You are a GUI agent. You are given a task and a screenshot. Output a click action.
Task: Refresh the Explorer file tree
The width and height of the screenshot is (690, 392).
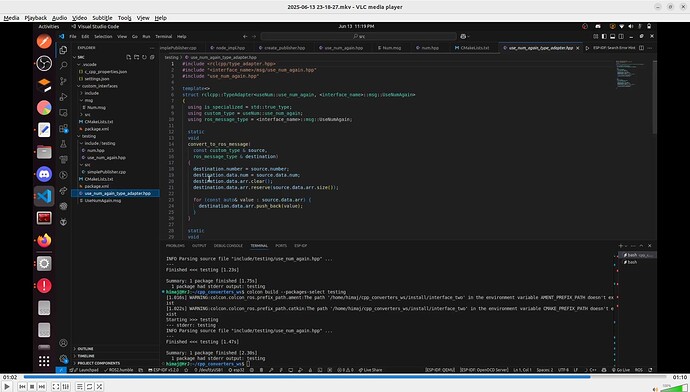(x=144, y=57)
